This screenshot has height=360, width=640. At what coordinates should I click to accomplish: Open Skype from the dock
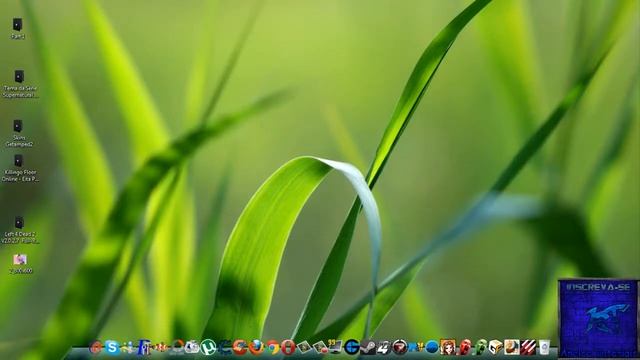click(112, 347)
